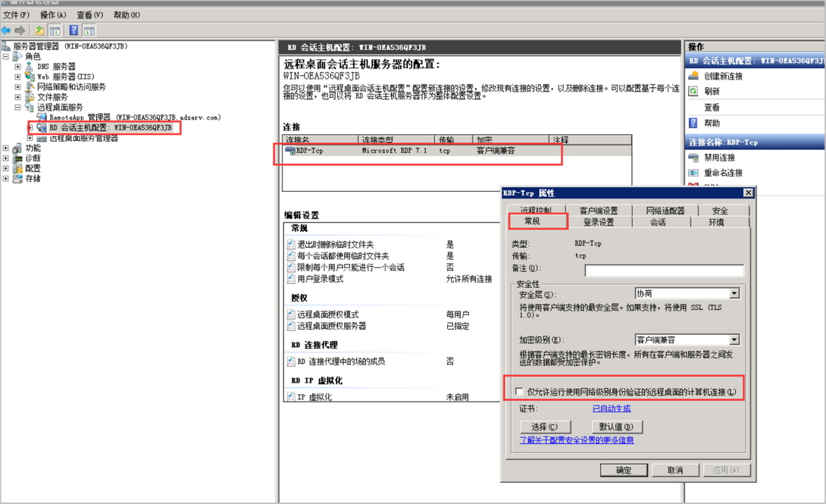Toggle the show/hide action pane toolbar icon
This screenshot has width=826, height=504.
tap(89, 30)
